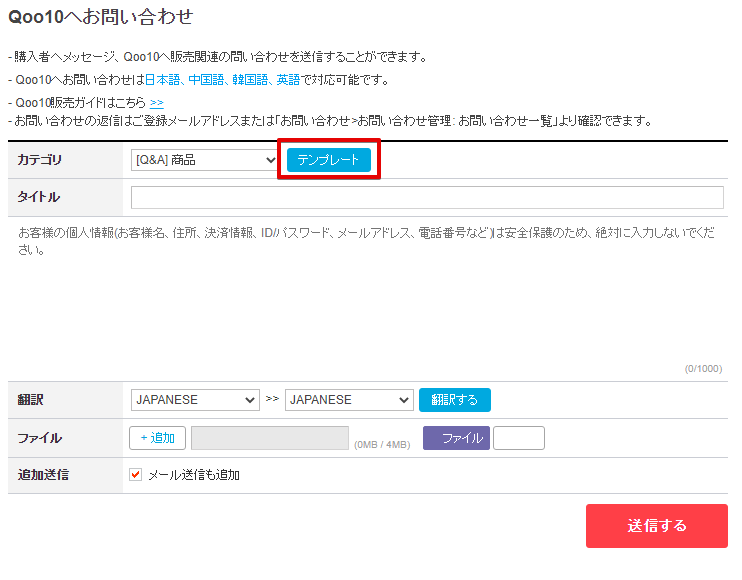Submit the form with 送信する

(x=656, y=526)
